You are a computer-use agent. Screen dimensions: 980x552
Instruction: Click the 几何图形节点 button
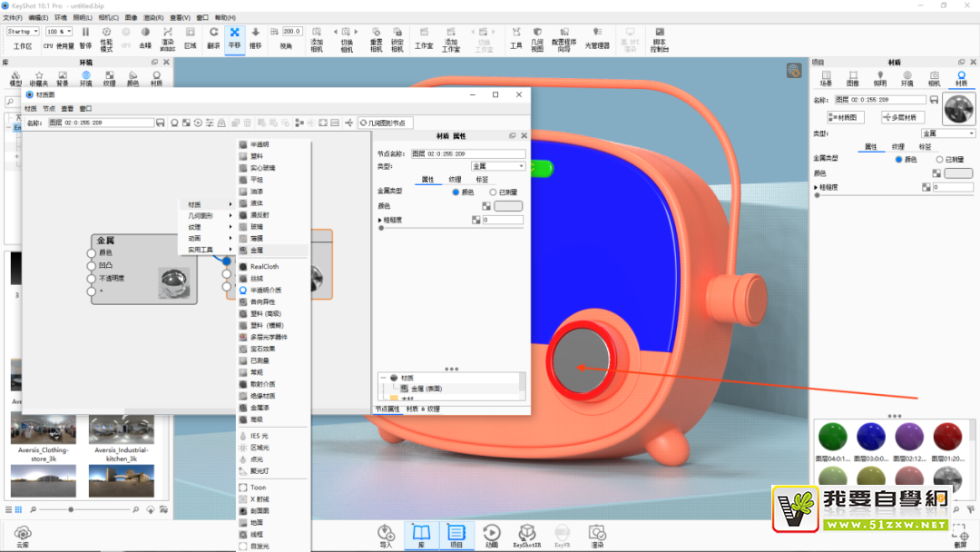[x=386, y=123]
